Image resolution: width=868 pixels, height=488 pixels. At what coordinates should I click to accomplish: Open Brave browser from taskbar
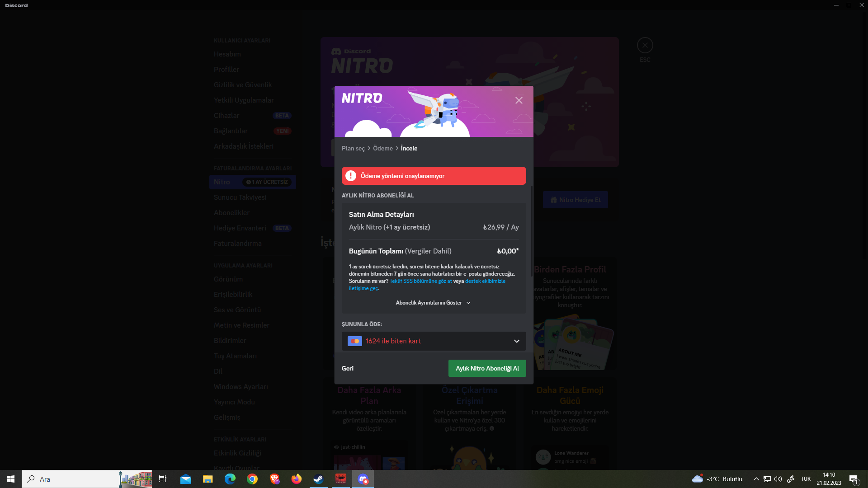[274, 479]
